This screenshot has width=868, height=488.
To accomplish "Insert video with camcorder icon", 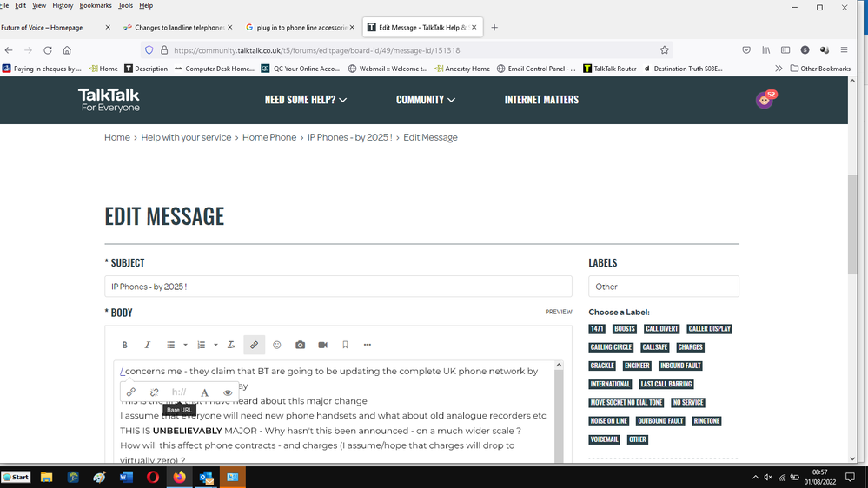I will coord(322,345).
